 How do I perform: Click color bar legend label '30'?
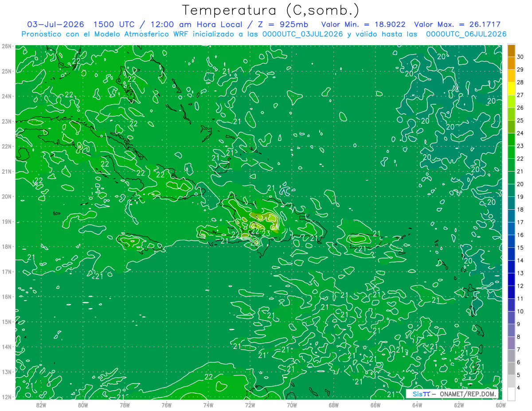pos(520,57)
